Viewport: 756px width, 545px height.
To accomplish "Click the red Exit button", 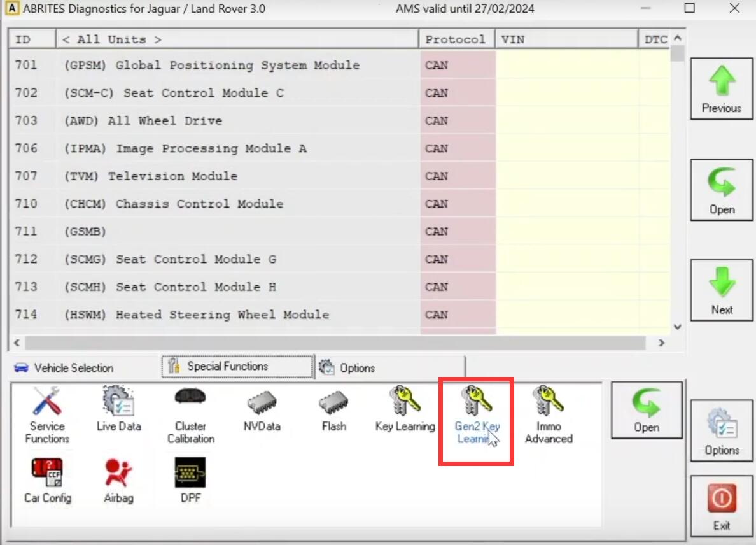I will pyautogui.click(x=721, y=506).
